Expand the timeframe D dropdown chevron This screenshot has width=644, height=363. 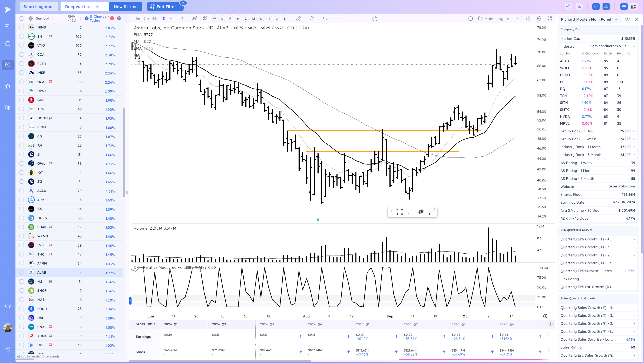pyautogui.click(x=171, y=19)
